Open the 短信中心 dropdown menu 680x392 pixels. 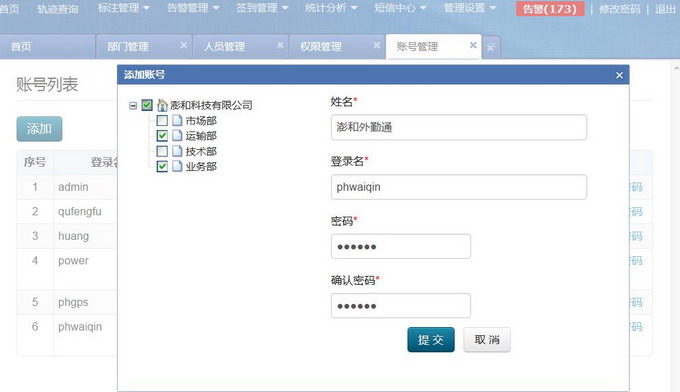click(x=400, y=8)
